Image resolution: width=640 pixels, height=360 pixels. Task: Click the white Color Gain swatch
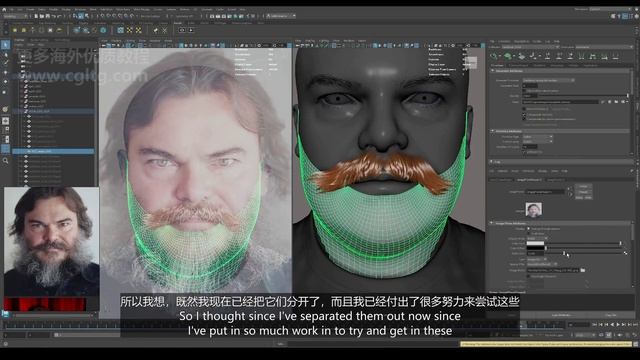coord(535,243)
